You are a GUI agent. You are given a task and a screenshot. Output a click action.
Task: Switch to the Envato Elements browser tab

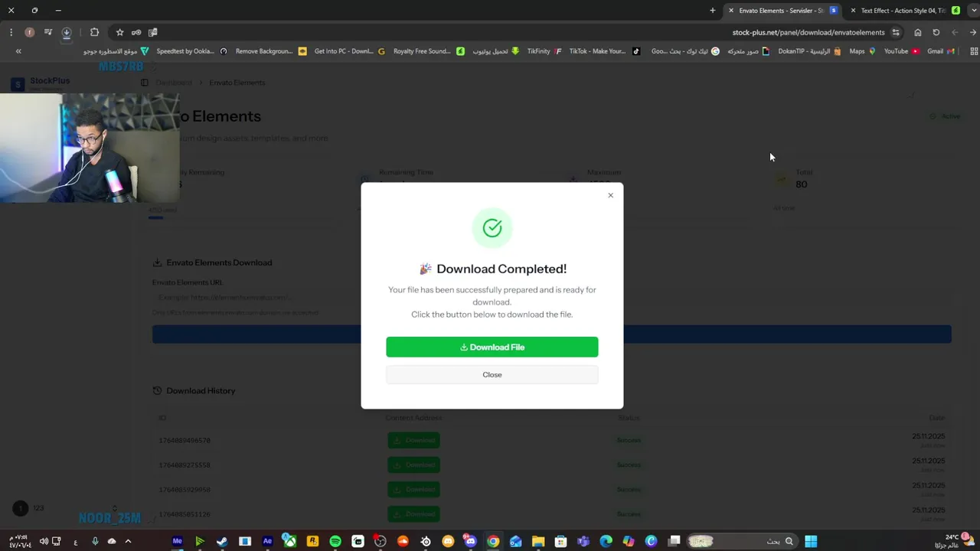(781, 11)
